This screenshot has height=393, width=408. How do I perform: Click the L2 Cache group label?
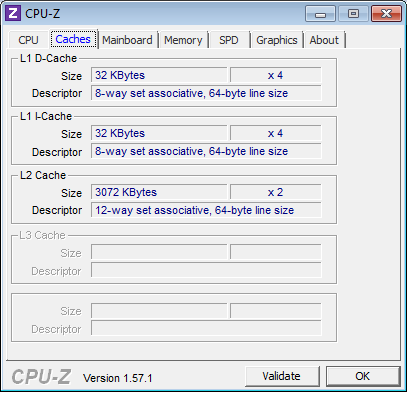tap(43, 175)
